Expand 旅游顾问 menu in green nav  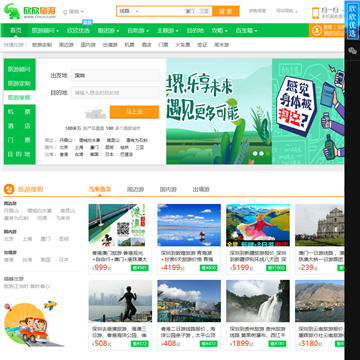(45, 31)
